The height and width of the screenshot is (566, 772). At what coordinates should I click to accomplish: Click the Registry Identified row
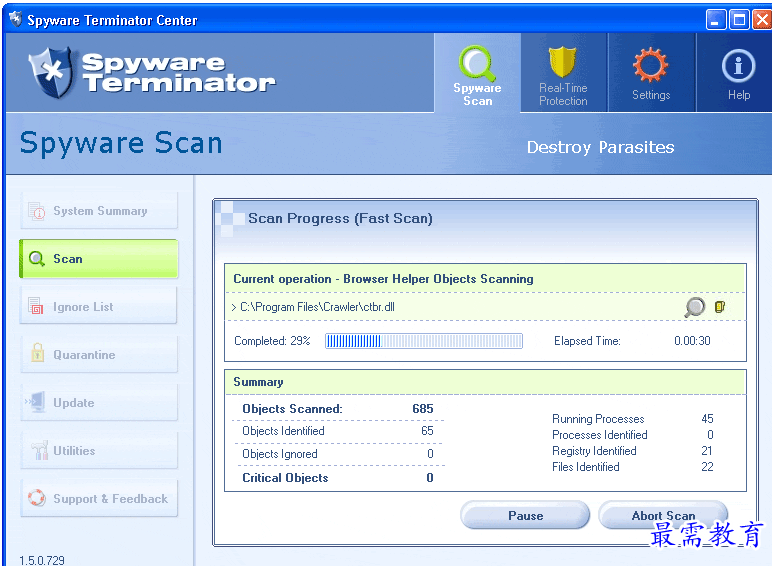coord(633,451)
